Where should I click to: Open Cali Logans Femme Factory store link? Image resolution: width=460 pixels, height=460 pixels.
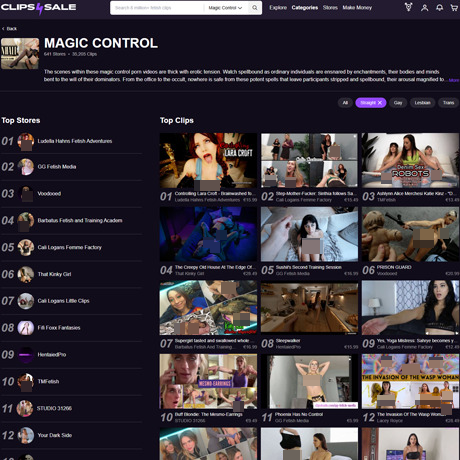(69, 247)
